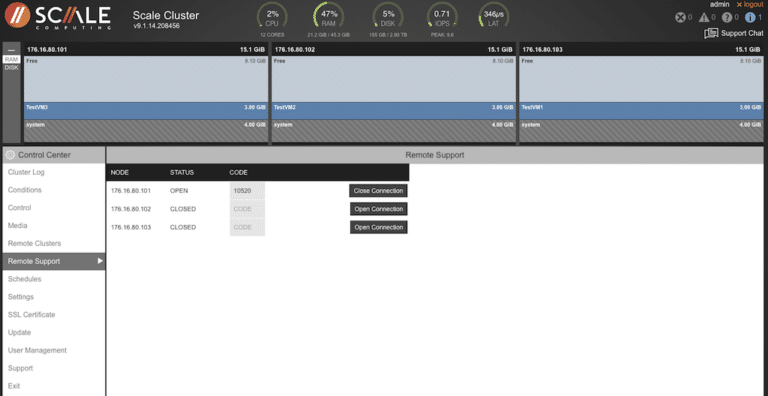
Task: Click the STATUS column header
Action: [182, 173]
